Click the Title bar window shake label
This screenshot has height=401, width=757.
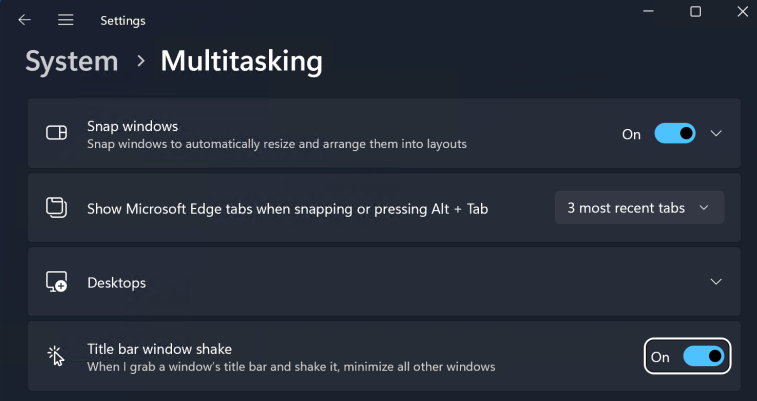click(x=159, y=349)
